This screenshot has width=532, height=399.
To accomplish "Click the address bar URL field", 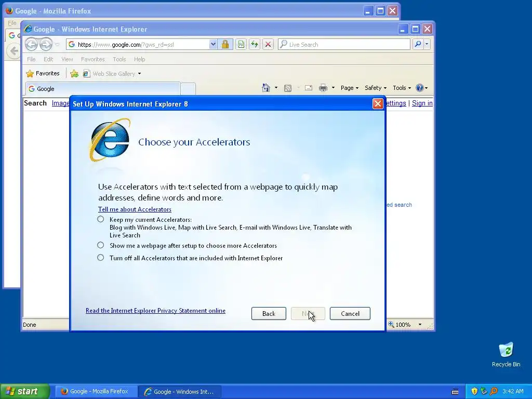I will pos(137,45).
